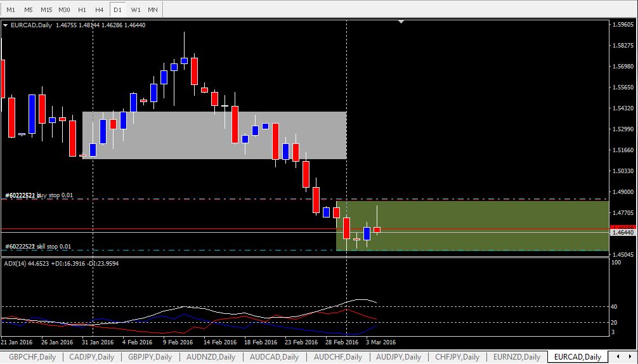
Task: Switch chart to M1 timeframe
Action: point(11,10)
